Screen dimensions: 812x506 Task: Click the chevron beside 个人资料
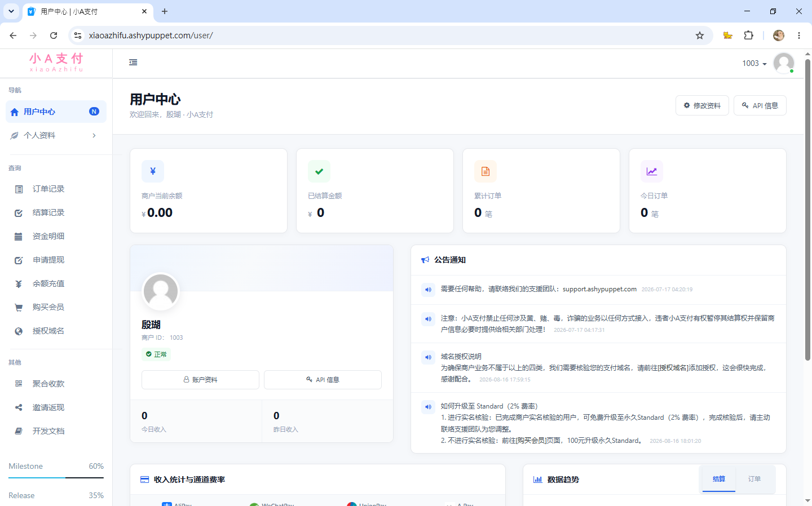94,135
